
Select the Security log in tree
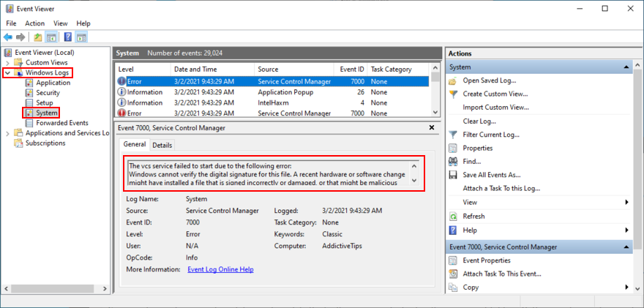tap(48, 93)
